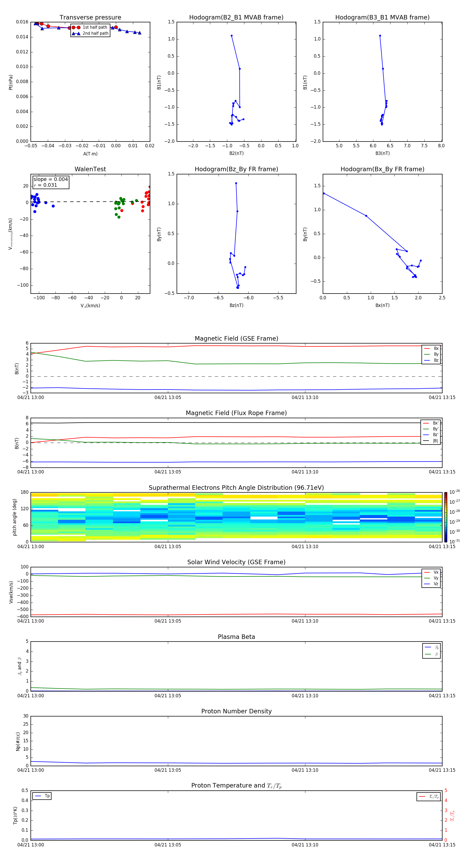The width and height of the screenshot is (473, 868).
Task: Select By' in the Flux Rope legend
Action: coord(431,429)
